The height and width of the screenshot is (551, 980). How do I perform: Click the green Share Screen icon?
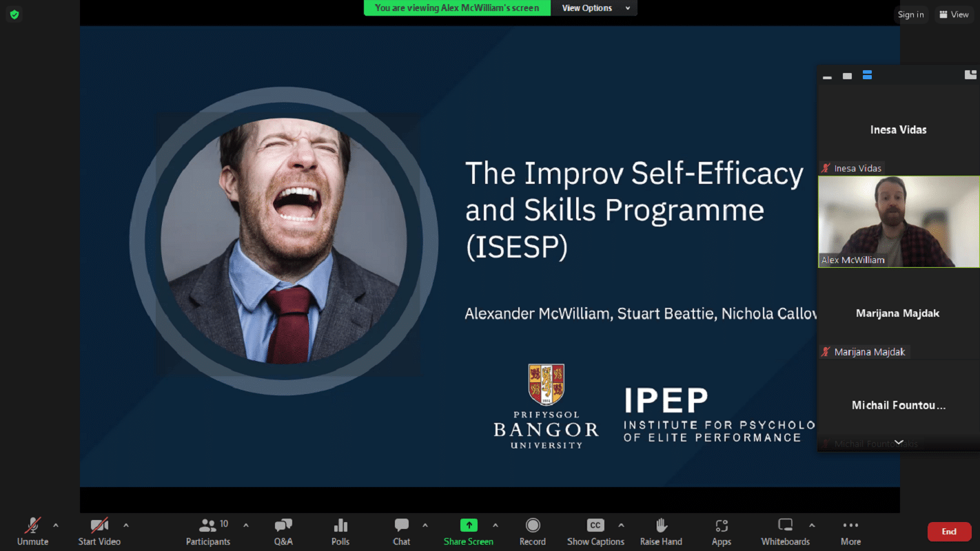(469, 526)
